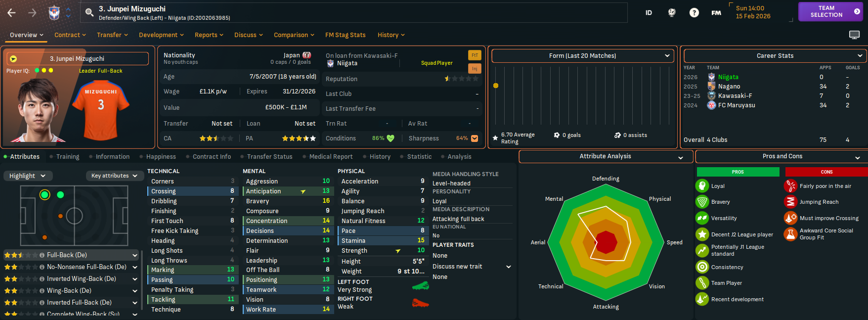
Task: Open the FM Stag Stats menu
Action: pos(345,35)
